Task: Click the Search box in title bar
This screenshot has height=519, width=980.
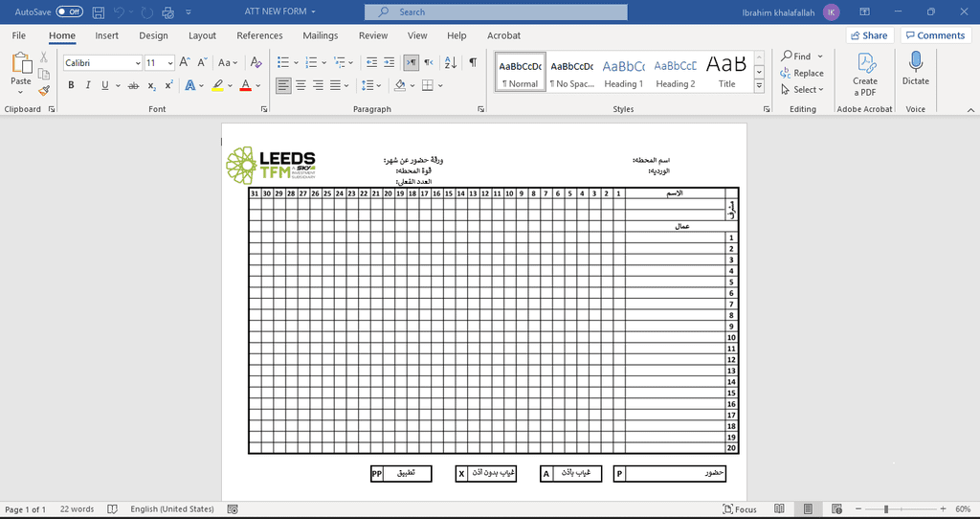Action: pos(496,11)
